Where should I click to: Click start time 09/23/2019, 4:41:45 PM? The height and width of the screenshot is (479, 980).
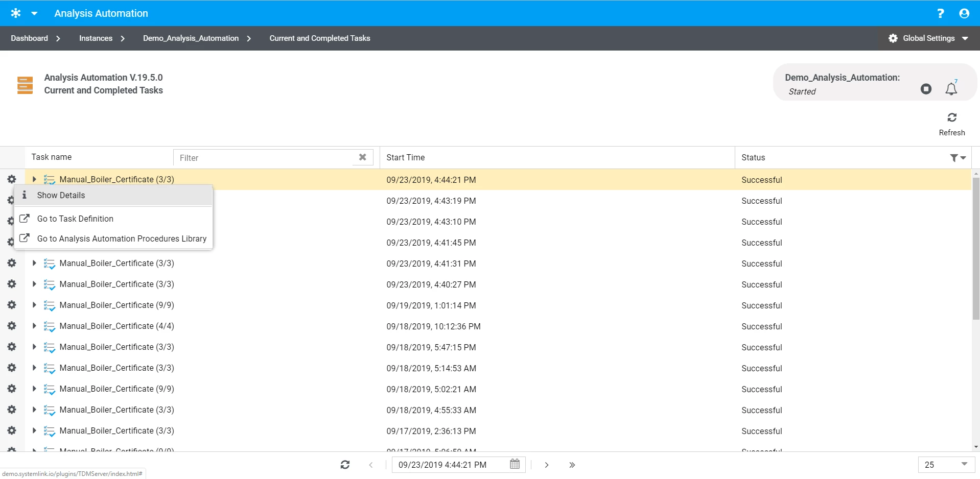[431, 243]
